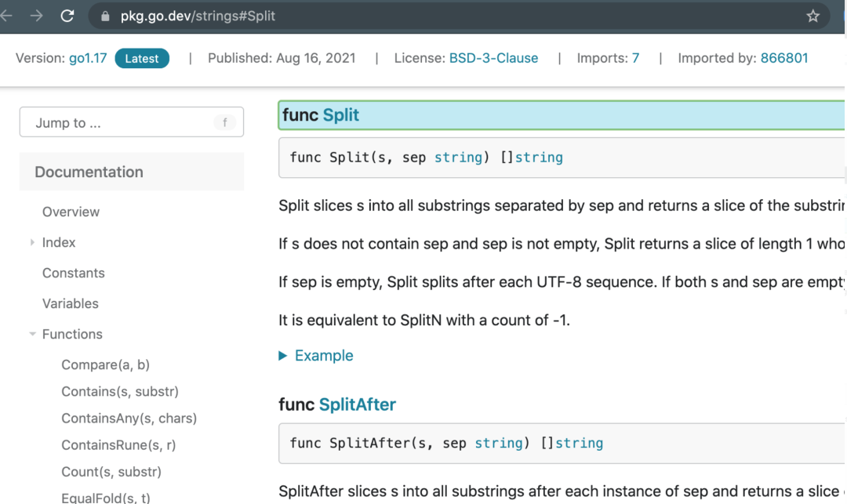This screenshot has width=847, height=504.
Task: Open the go1.17 version link
Action: tap(88, 58)
